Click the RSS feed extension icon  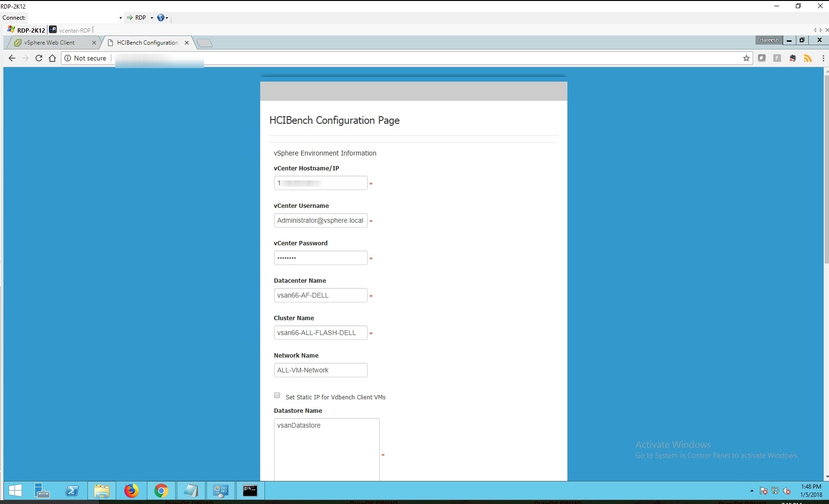tap(807, 58)
